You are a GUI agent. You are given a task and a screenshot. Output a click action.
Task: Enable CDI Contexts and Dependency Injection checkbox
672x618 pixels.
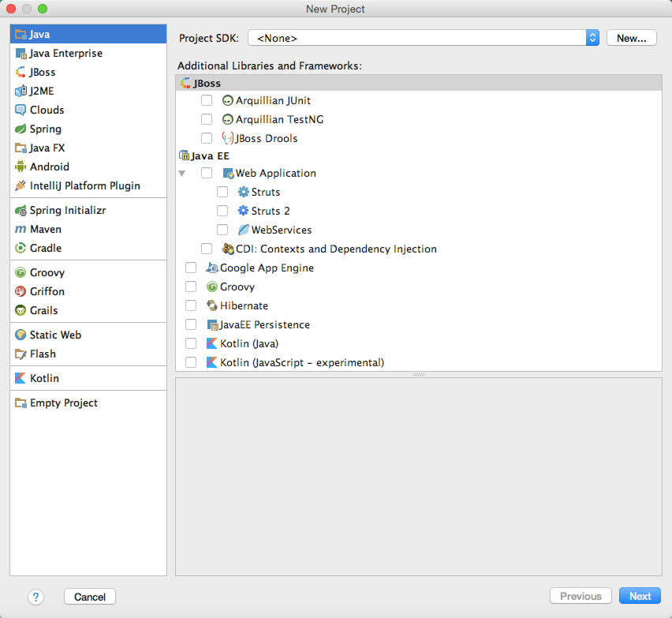[207, 249]
